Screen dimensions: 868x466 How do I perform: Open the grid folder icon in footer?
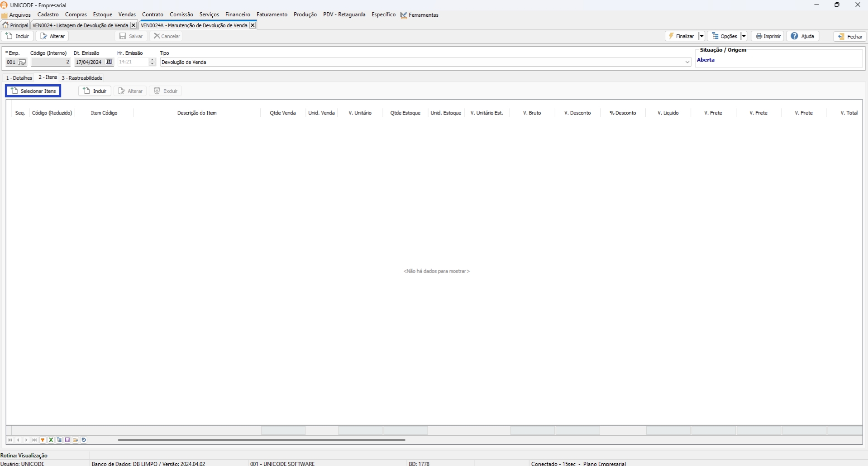coord(76,440)
